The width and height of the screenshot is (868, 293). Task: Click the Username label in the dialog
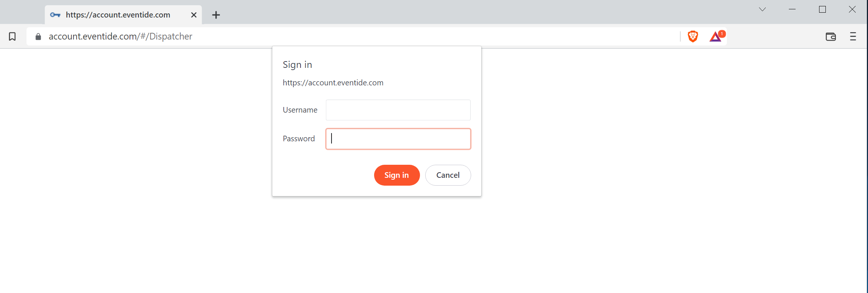[300, 110]
